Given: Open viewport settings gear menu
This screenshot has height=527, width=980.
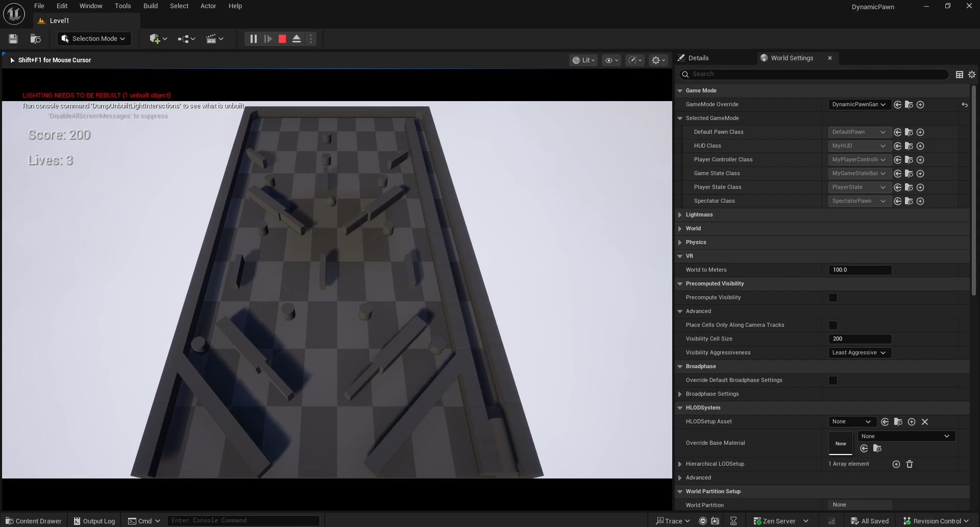Looking at the screenshot, I should click(x=658, y=60).
